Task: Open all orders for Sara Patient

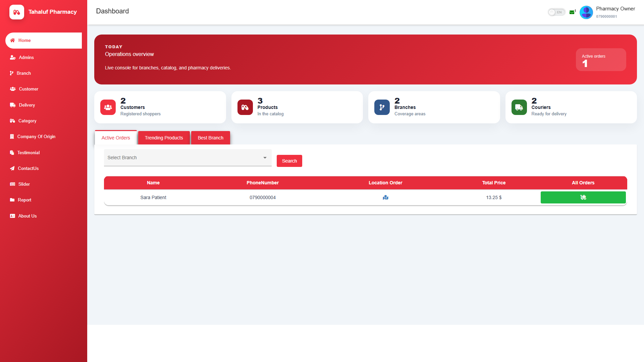Action: click(x=583, y=197)
